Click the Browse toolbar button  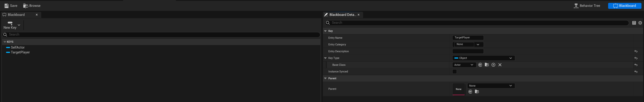click(32, 6)
